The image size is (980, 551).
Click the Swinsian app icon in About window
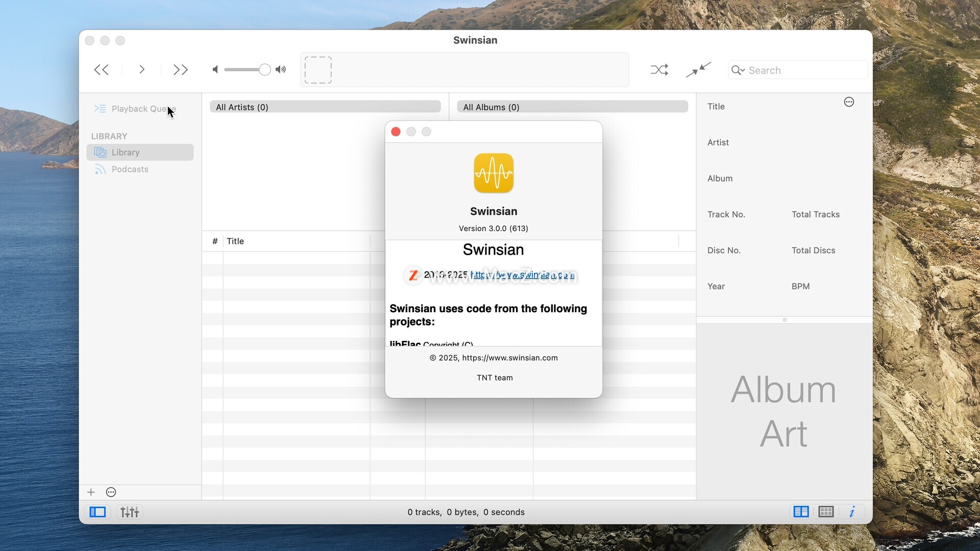click(494, 173)
